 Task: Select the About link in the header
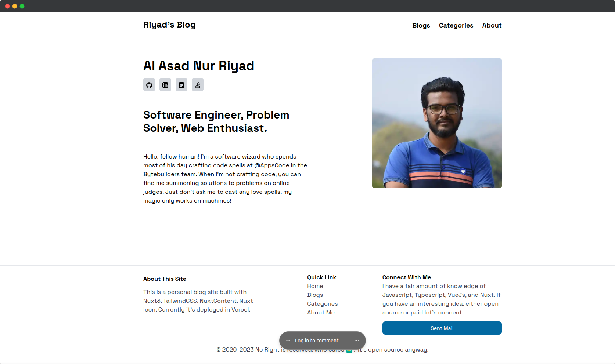tap(492, 25)
